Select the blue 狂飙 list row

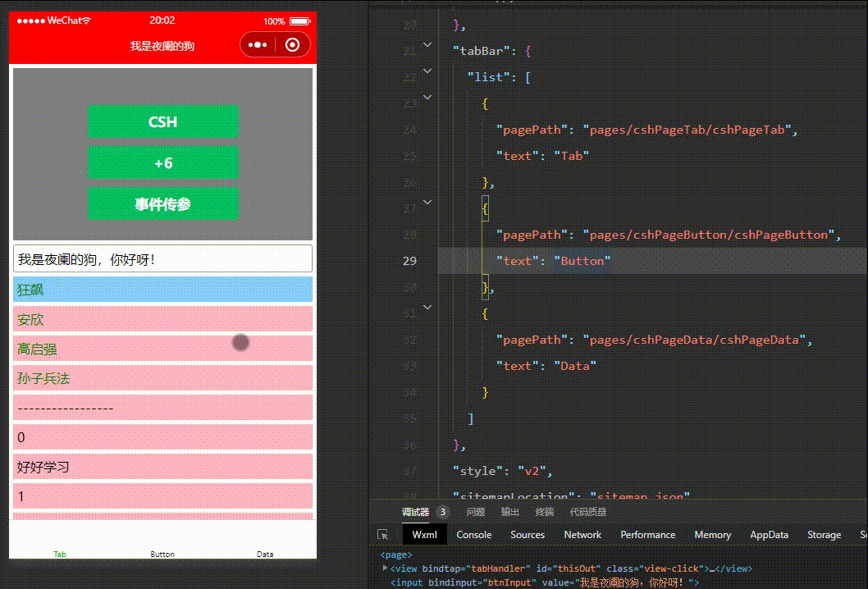coord(162,290)
